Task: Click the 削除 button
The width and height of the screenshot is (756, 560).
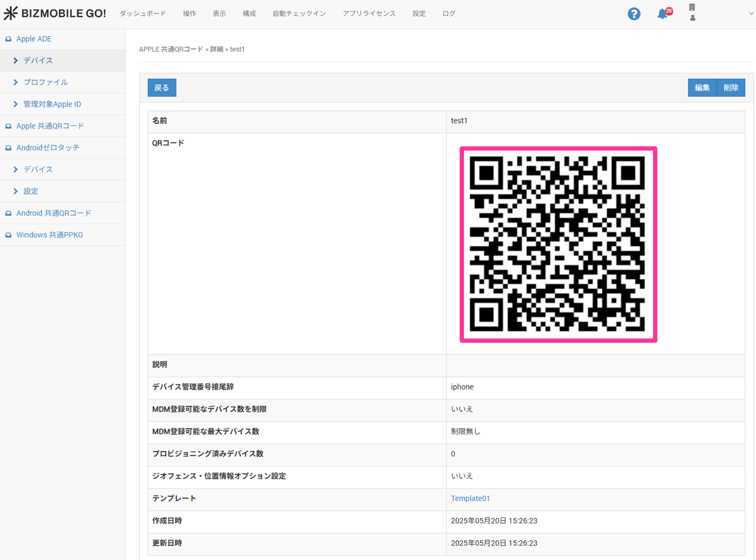Action: click(x=731, y=88)
